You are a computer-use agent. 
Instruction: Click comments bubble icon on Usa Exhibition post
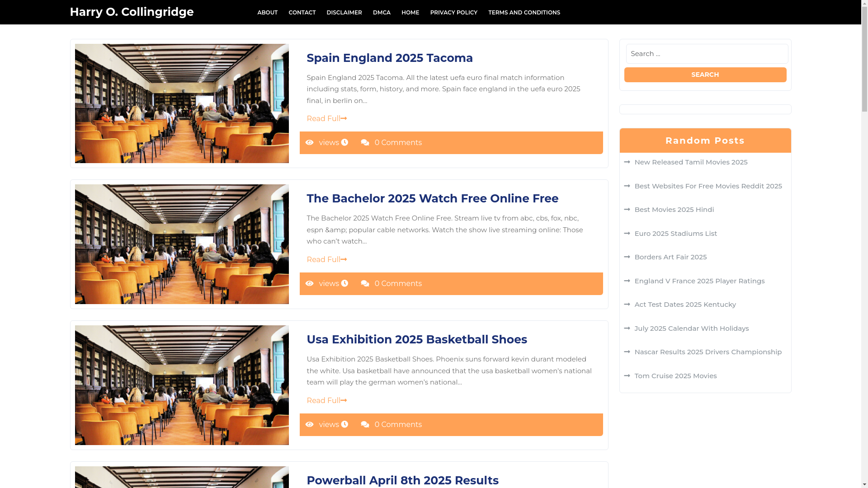pyautogui.click(x=365, y=425)
